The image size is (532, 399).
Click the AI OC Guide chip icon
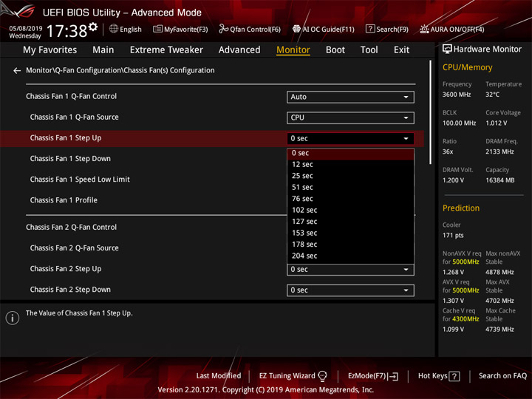(296, 29)
